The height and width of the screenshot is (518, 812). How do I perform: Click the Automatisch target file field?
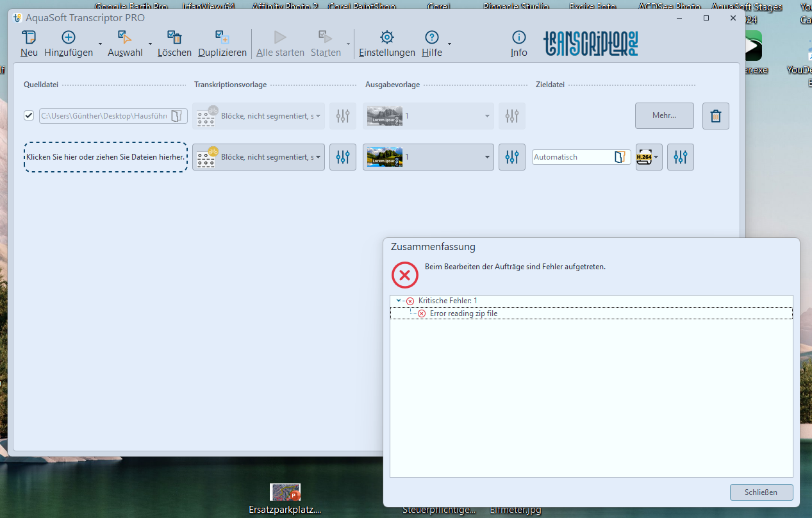[x=572, y=157]
